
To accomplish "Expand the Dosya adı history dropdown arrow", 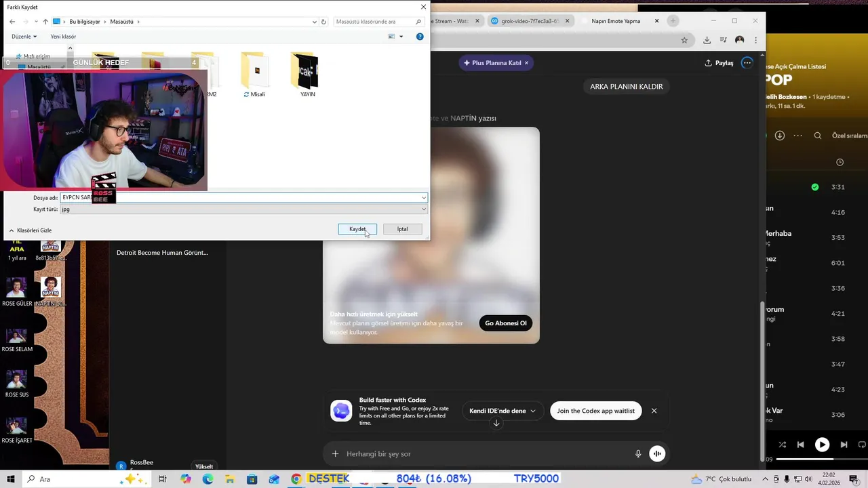I will coord(424,198).
